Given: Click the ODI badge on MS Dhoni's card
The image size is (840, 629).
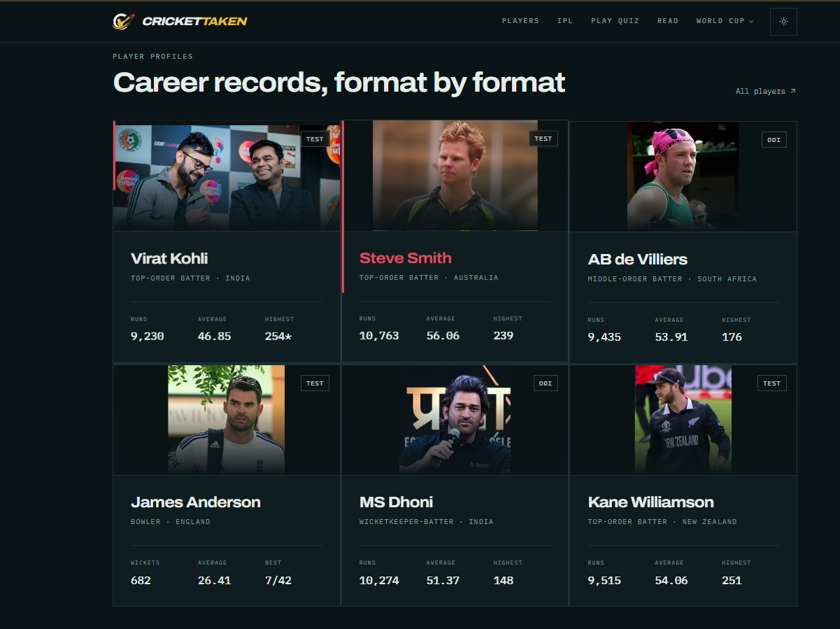Looking at the screenshot, I should pyautogui.click(x=546, y=383).
